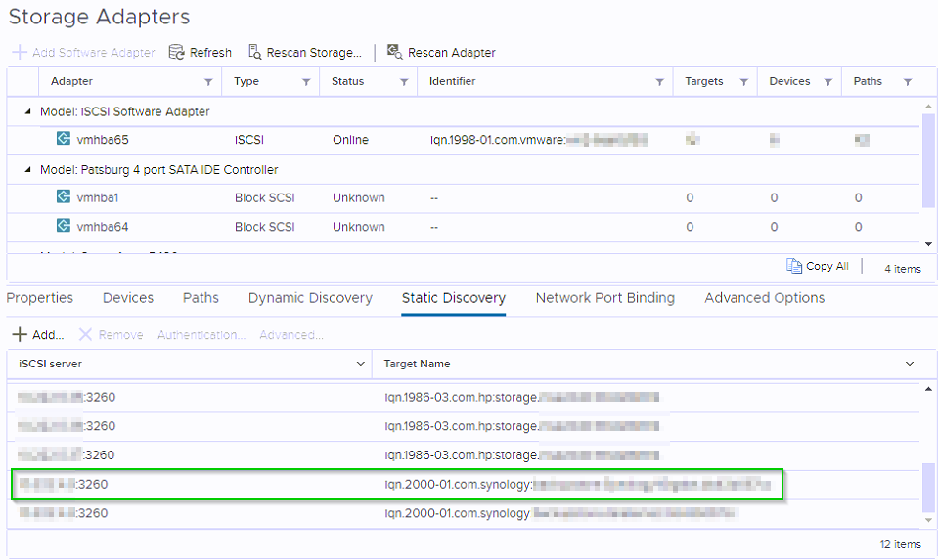Select the vmhba1 adapter icon

[64, 197]
